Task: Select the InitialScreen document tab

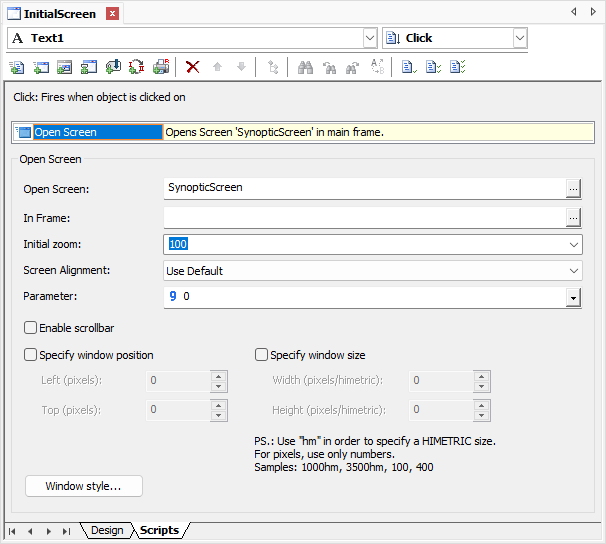Action: pos(60,14)
